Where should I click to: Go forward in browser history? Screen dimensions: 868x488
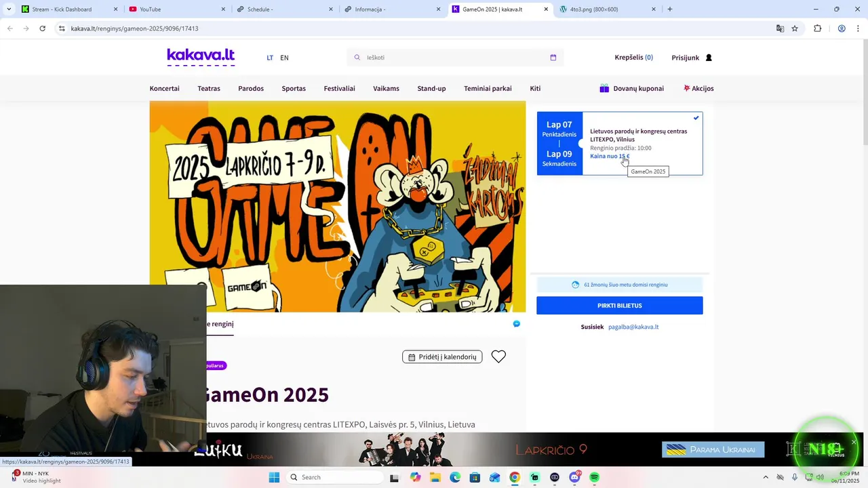26,28
